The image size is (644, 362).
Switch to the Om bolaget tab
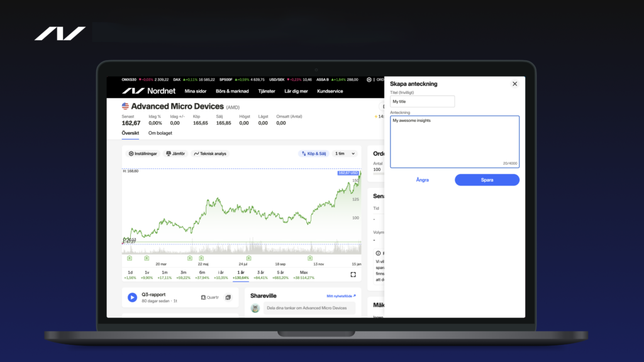click(x=160, y=133)
